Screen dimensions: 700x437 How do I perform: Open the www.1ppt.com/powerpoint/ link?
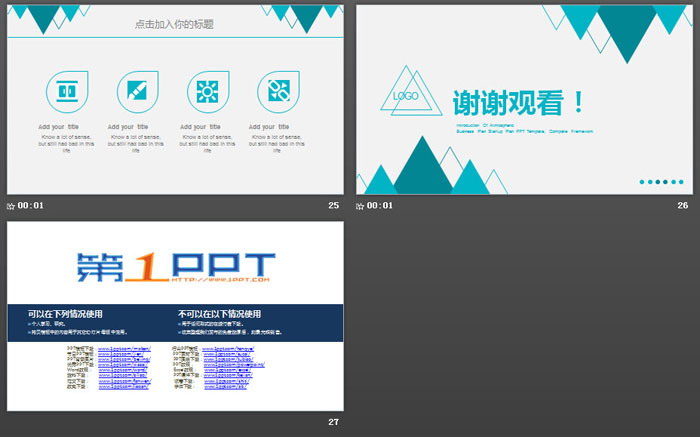coord(234,365)
